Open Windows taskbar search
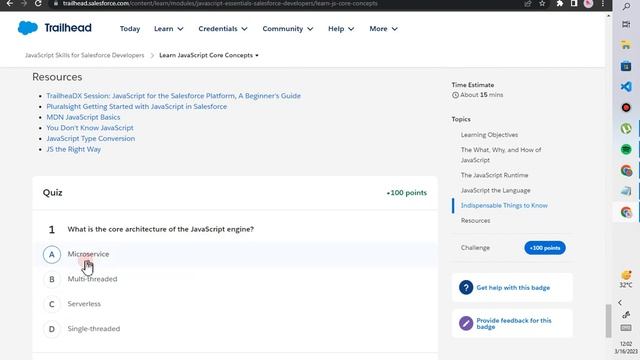This screenshot has height=360, width=640. pyautogui.click(x=626, y=7)
